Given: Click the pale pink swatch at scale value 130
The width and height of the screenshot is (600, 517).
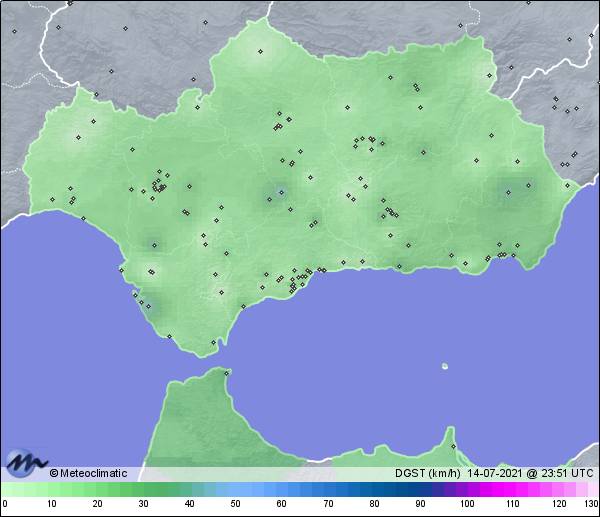Looking at the screenshot, I should tap(592, 489).
